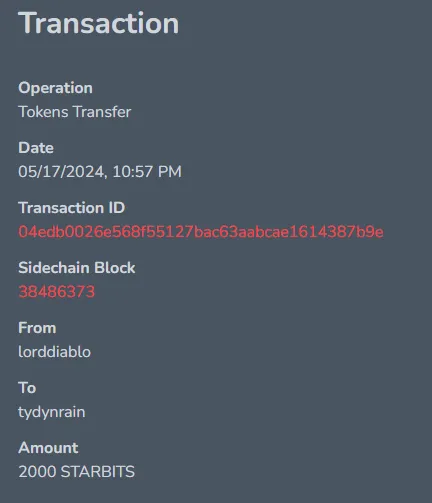Click the 2000 STARBITS amount
This screenshot has height=503, width=432.
[77, 472]
